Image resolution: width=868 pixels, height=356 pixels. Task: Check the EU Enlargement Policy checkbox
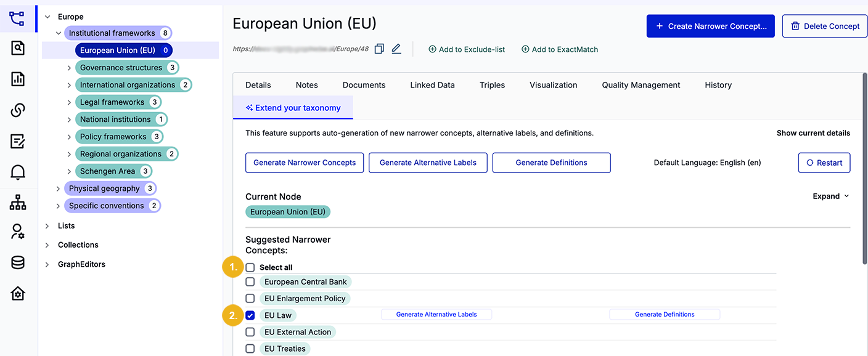(x=250, y=298)
